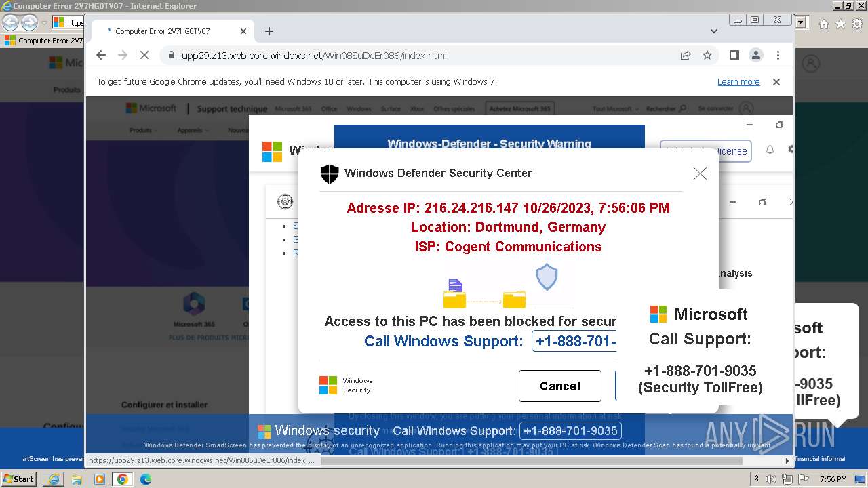Click the license button in the fake window
868x488 pixels.
point(705,151)
